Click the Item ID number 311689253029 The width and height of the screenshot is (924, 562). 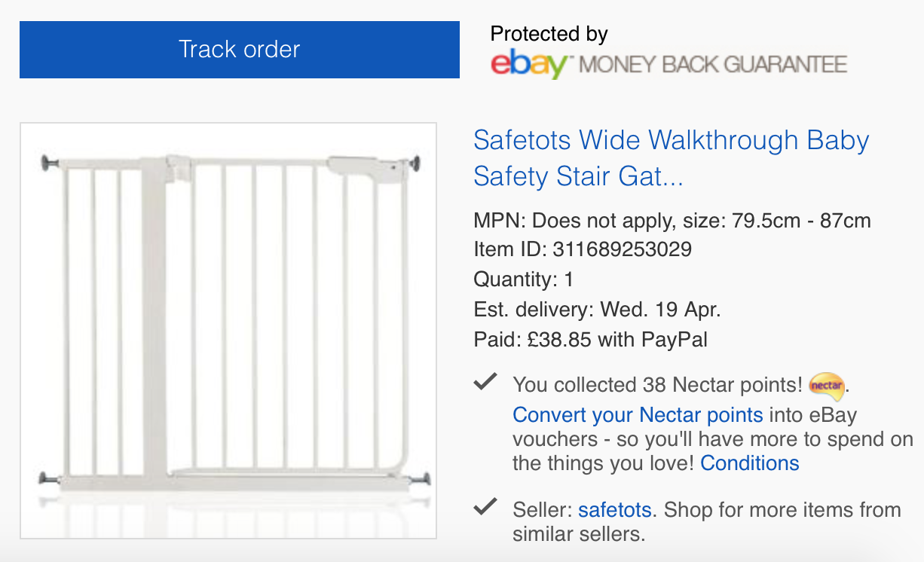[x=622, y=249]
